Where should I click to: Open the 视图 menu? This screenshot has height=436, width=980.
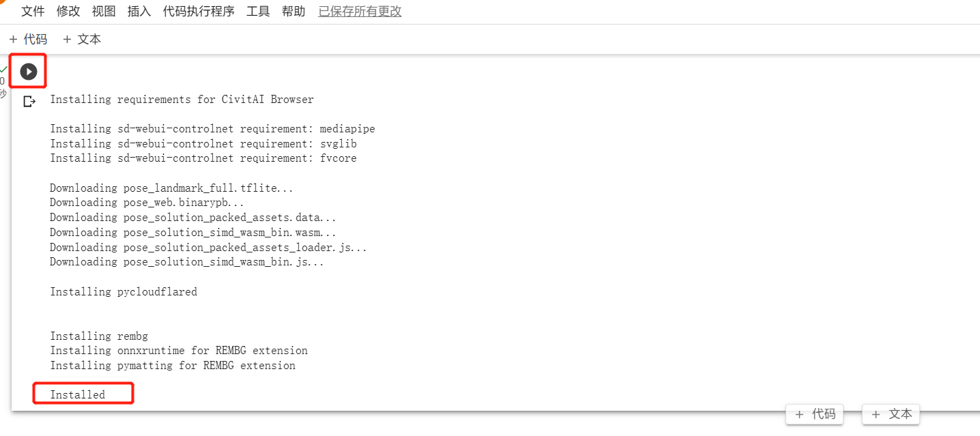tap(104, 12)
